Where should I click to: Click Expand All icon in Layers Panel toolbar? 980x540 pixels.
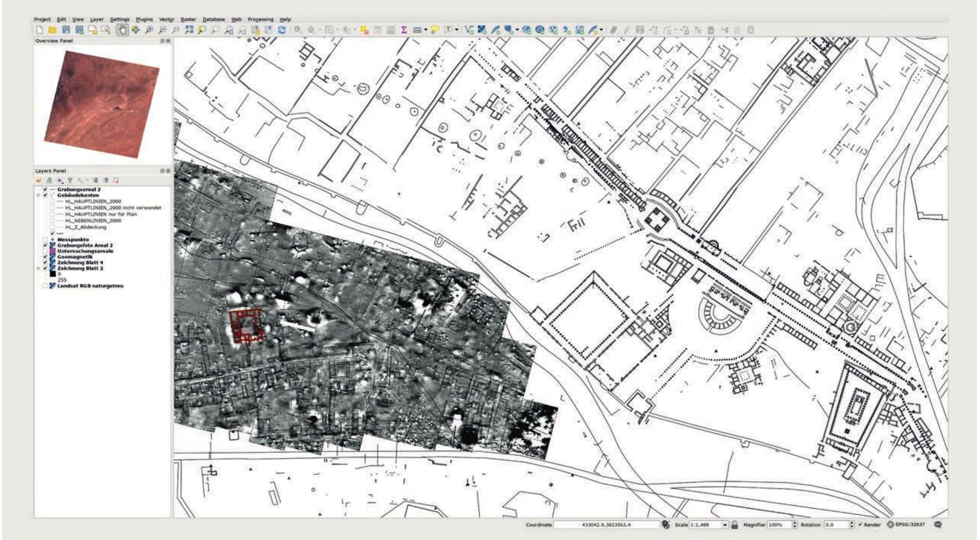95,181
